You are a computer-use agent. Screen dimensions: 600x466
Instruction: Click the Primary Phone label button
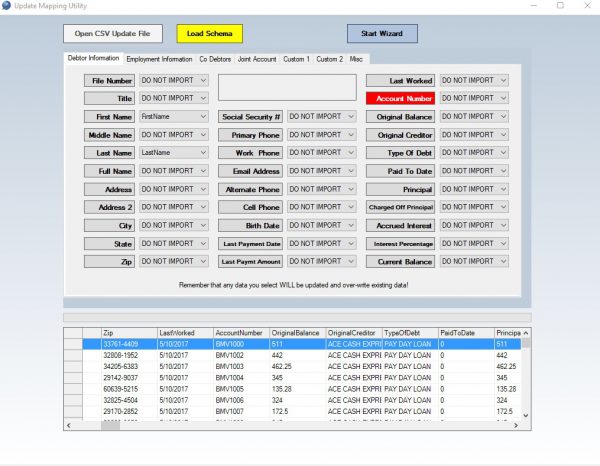251,135
